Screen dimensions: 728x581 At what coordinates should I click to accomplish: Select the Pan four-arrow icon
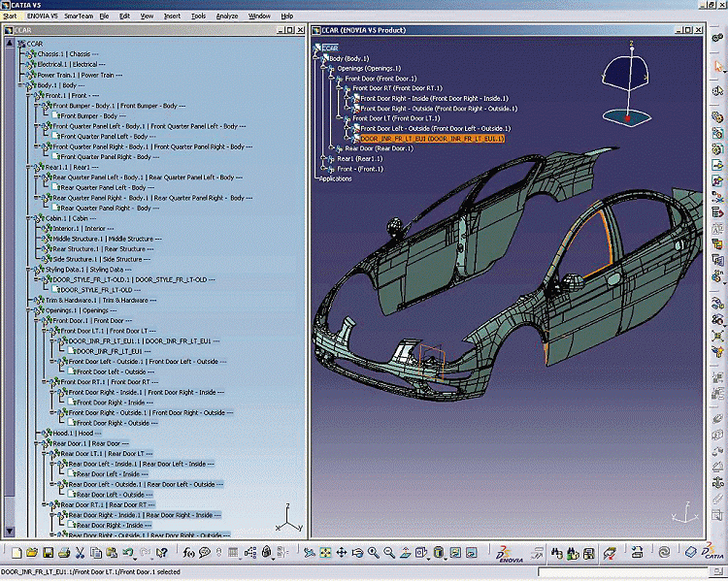point(342,553)
